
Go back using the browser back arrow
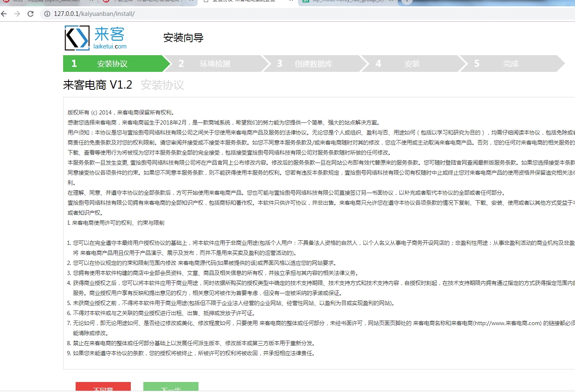click(4, 14)
